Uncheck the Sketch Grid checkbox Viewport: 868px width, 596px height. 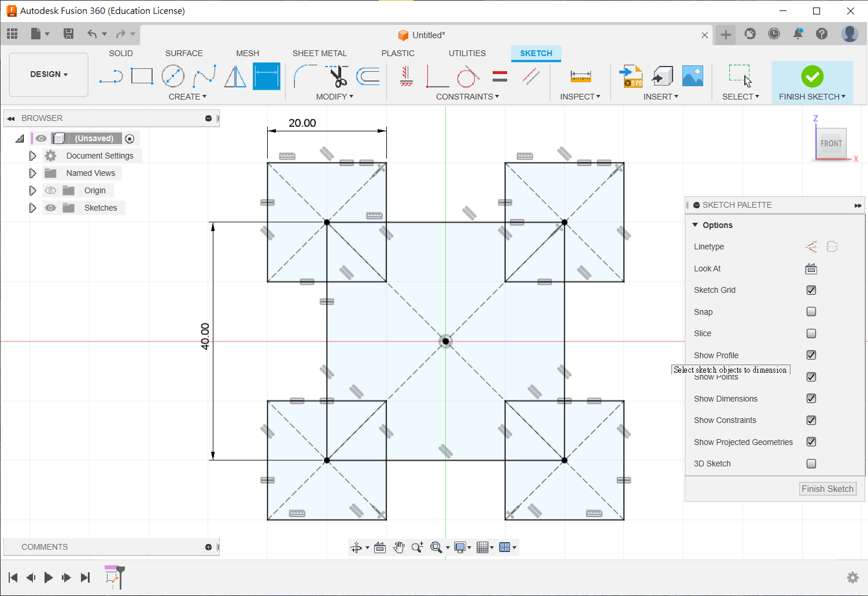(811, 290)
